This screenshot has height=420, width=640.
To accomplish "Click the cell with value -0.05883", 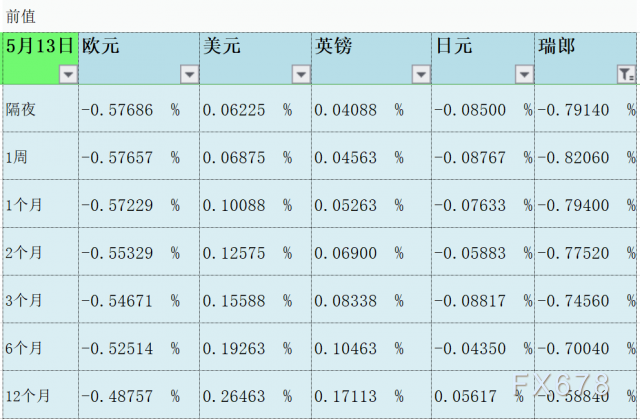I will tap(483, 251).
